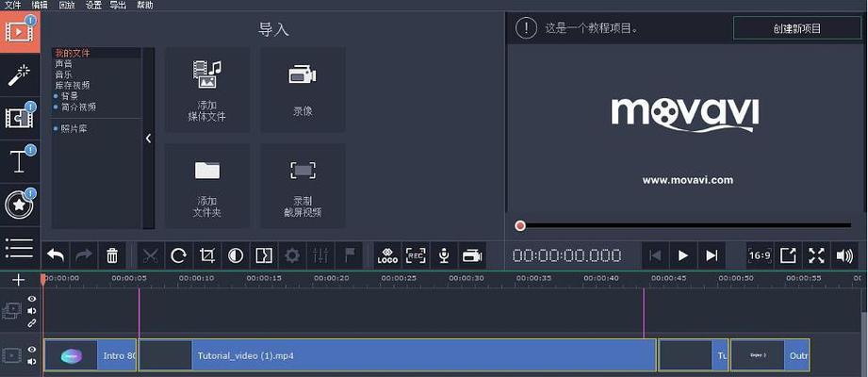868x377 pixels.
Task: Mute the main video track
Action: tap(31, 362)
